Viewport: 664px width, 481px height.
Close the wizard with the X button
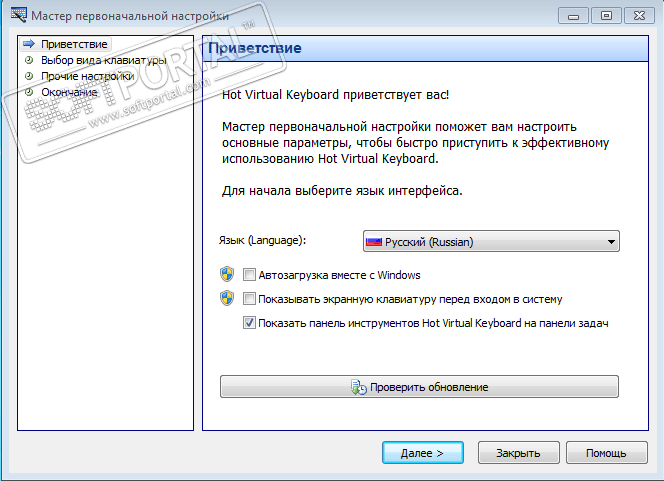tap(639, 16)
